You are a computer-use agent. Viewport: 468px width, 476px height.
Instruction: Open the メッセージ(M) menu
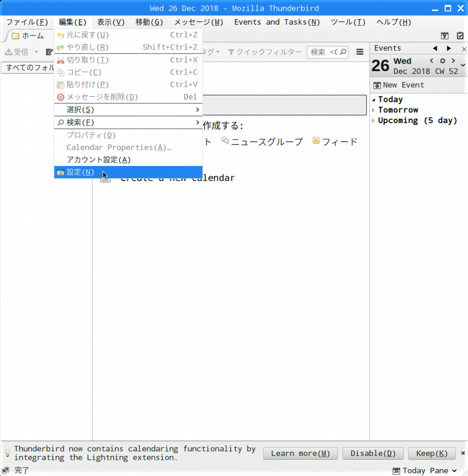(199, 22)
